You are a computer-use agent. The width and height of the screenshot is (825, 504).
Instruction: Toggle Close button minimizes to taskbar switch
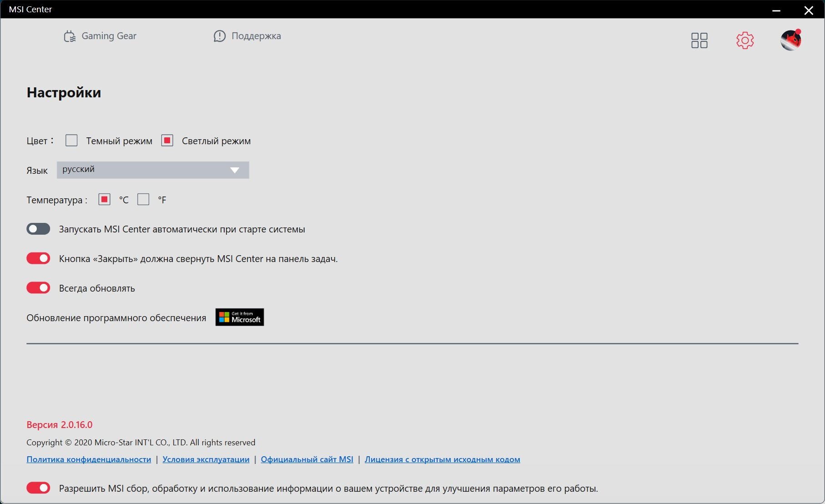click(x=38, y=258)
